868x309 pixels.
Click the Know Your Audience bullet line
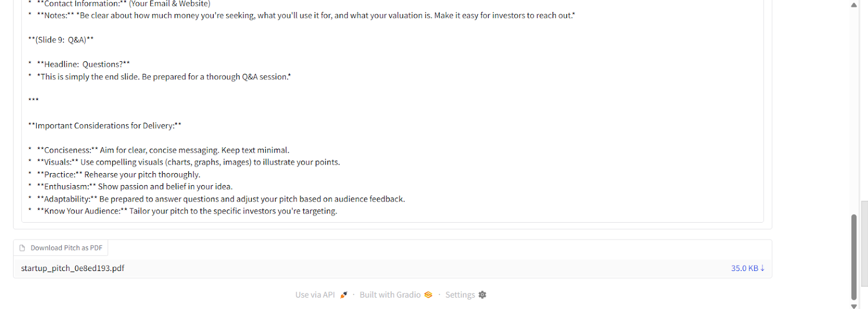click(x=187, y=211)
